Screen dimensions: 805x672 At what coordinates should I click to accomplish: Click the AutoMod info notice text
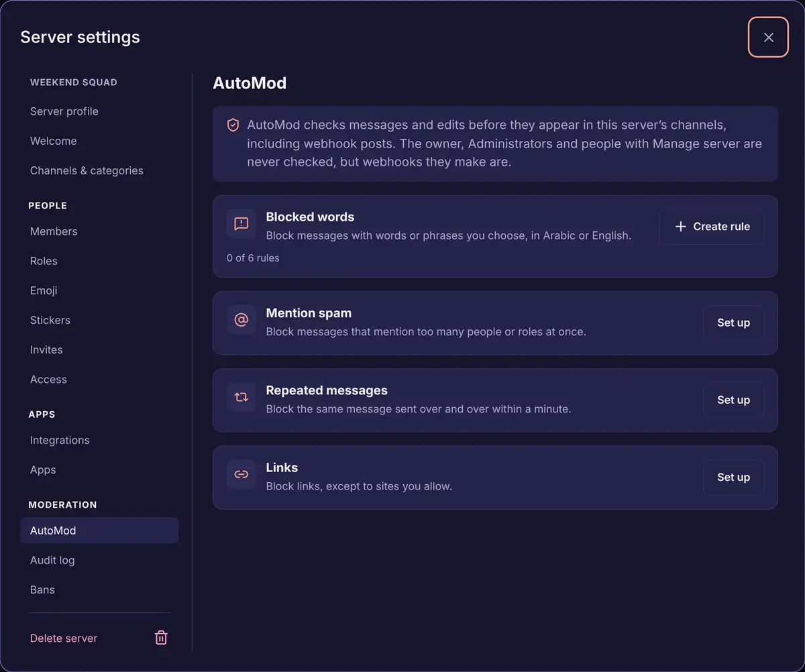(504, 144)
